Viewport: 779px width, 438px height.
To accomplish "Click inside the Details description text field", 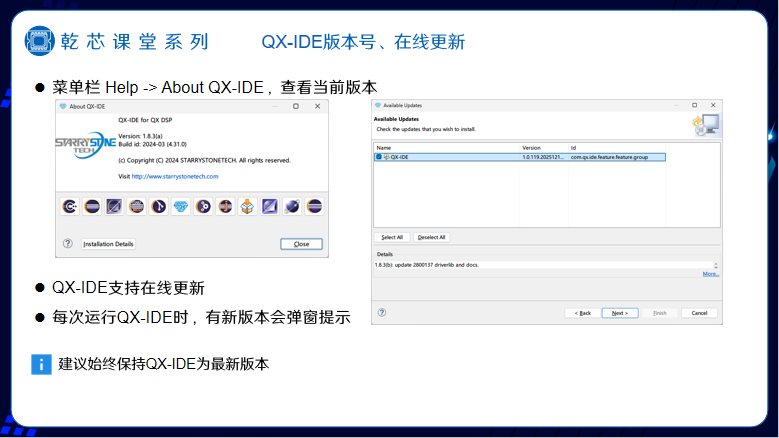I will coord(543,265).
